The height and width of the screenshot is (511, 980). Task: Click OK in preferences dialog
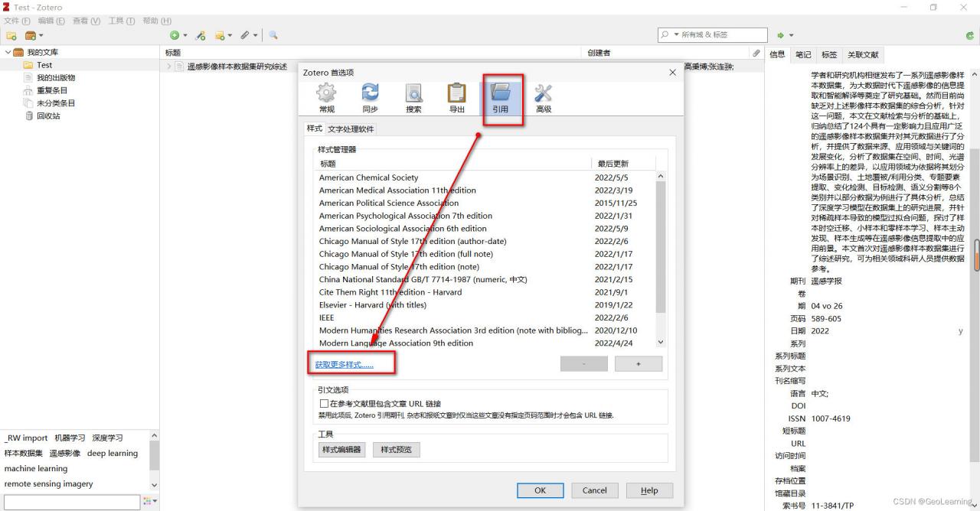tap(540, 490)
